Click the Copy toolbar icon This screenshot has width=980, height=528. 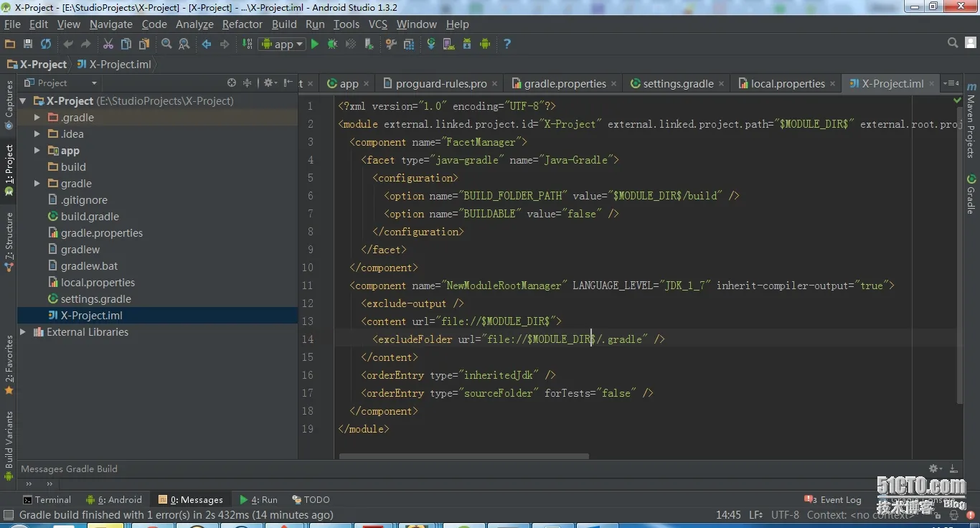click(126, 44)
